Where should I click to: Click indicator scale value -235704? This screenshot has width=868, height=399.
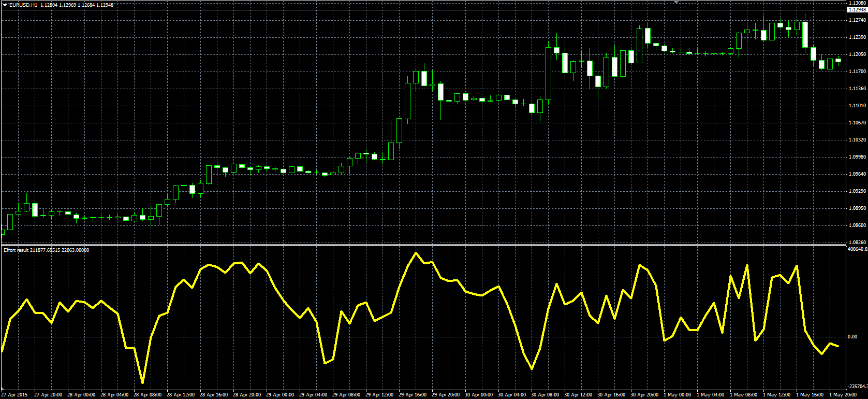click(858, 387)
